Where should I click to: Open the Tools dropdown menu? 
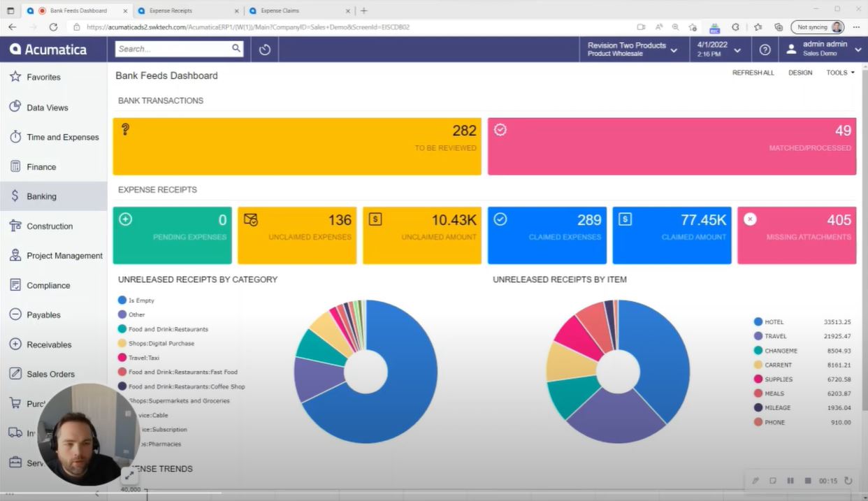click(x=840, y=73)
